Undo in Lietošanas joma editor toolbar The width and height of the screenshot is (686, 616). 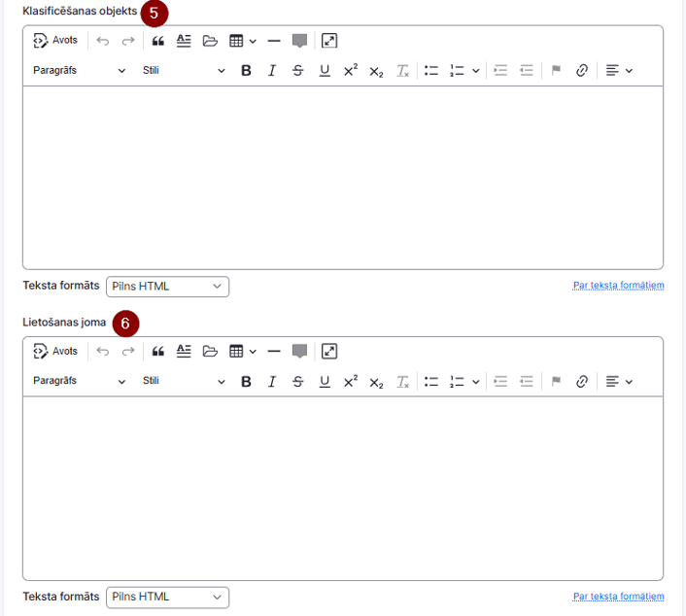pyautogui.click(x=103, y=352)
